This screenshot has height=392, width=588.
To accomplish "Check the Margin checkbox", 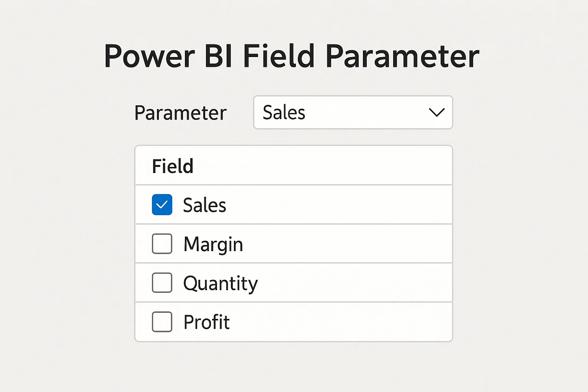I will (162, 244).
